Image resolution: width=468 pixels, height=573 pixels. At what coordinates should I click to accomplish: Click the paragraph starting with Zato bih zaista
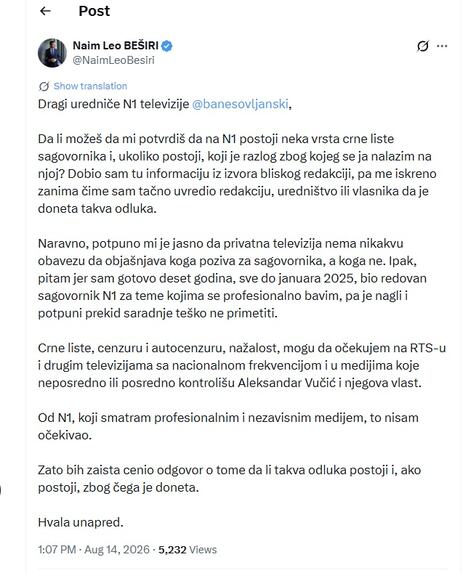click(x=229, y=478)
